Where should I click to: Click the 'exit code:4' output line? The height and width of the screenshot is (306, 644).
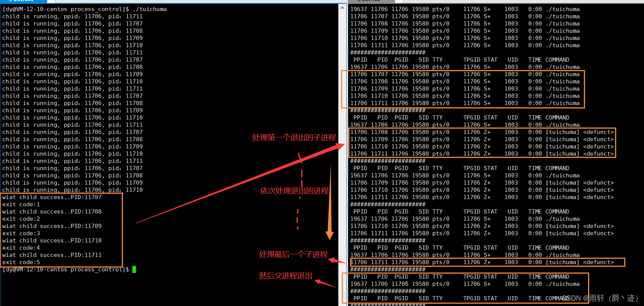[21, 248]
